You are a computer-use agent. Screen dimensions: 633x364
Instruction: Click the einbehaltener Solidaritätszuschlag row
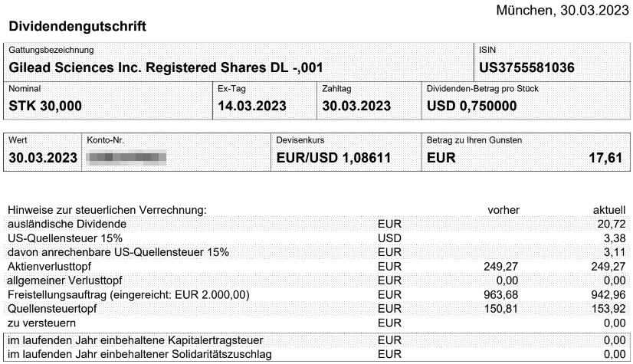coord(317,354)
